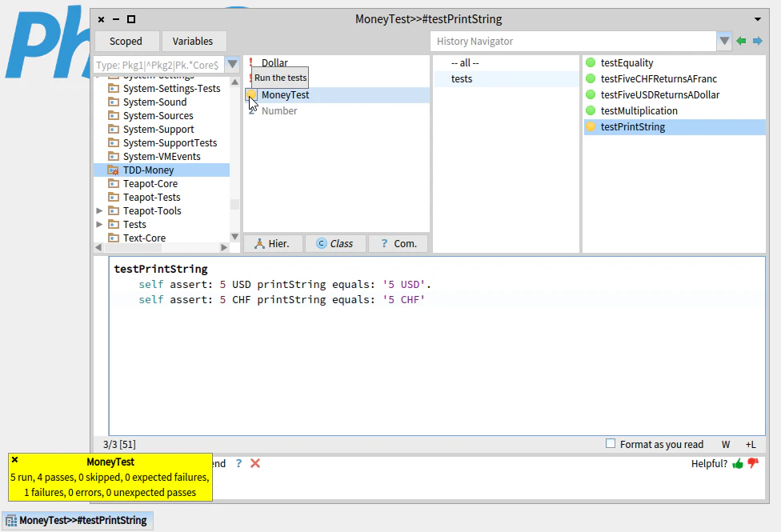Select the Number class
The image size is (781, 532).
(337, 110)
